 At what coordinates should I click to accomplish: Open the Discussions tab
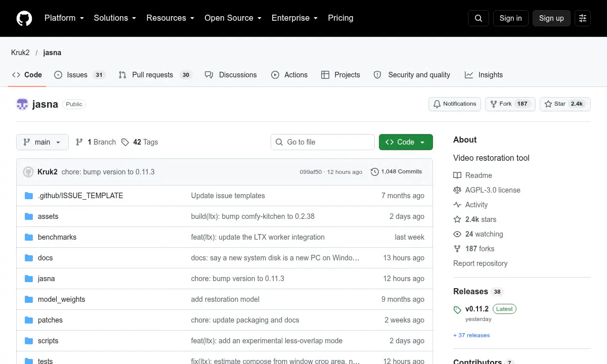click(x=231, y=75)
